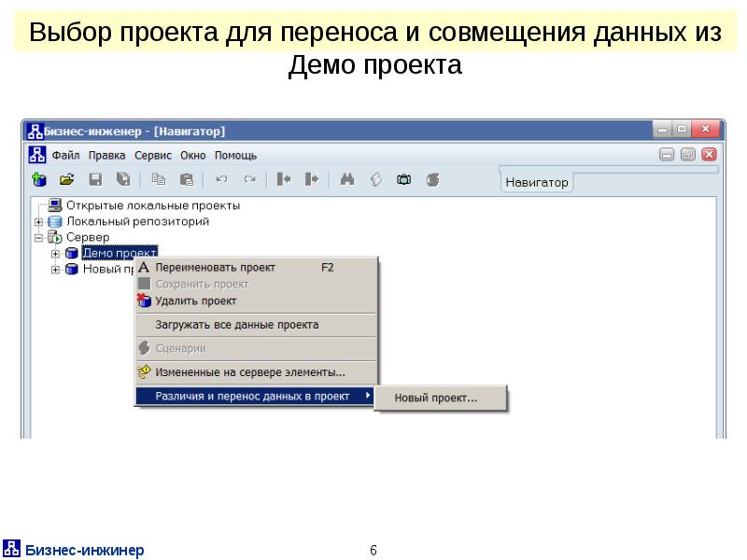Click the open folder toolbar icon

[x=66, y=179]
